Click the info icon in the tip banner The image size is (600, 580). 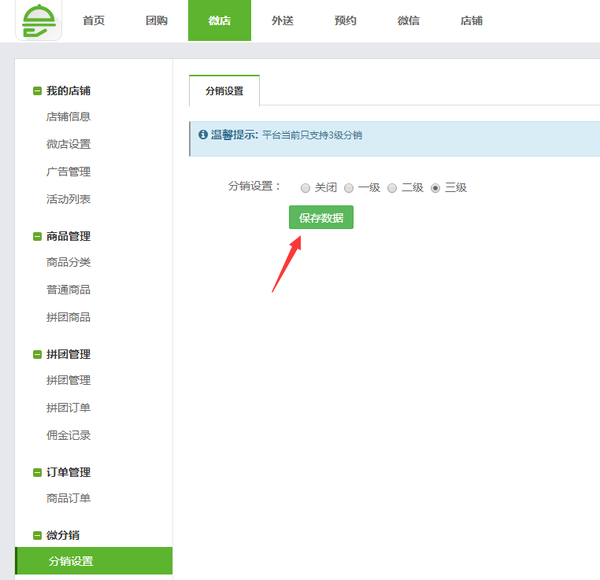(203, 134)
